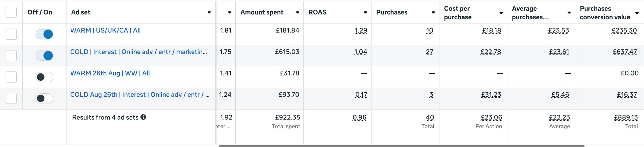Open the ROAS column dropdown arrow
This screenshot has width=644, height=147.
[365, 12]
